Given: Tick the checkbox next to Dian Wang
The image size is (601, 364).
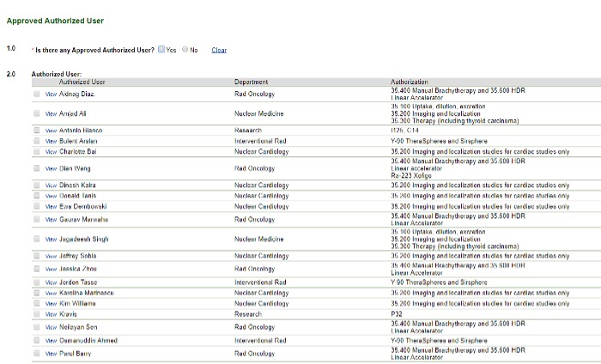Looking at the screenshot, I should pos(37,168).
